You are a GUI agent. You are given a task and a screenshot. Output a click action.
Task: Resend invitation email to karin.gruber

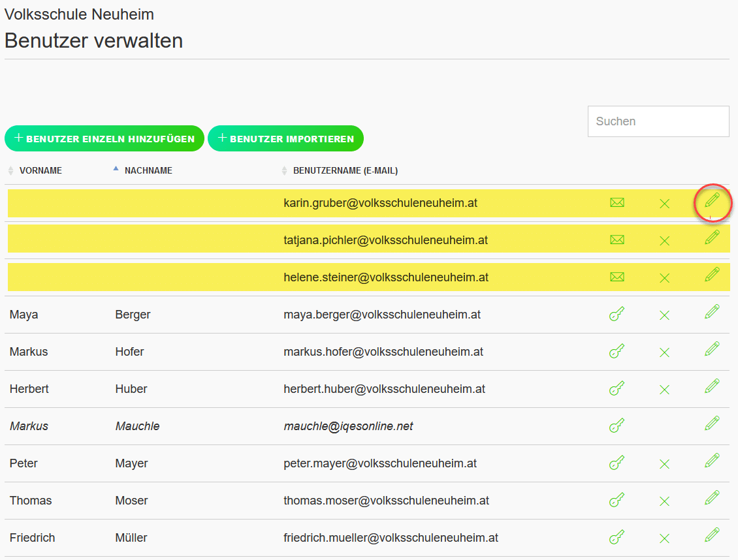coord(617,203)
